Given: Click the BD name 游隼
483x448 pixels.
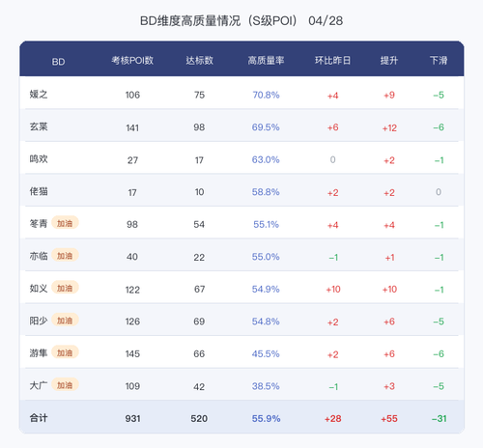Looking at the screenshot, I should pos(39,352).
